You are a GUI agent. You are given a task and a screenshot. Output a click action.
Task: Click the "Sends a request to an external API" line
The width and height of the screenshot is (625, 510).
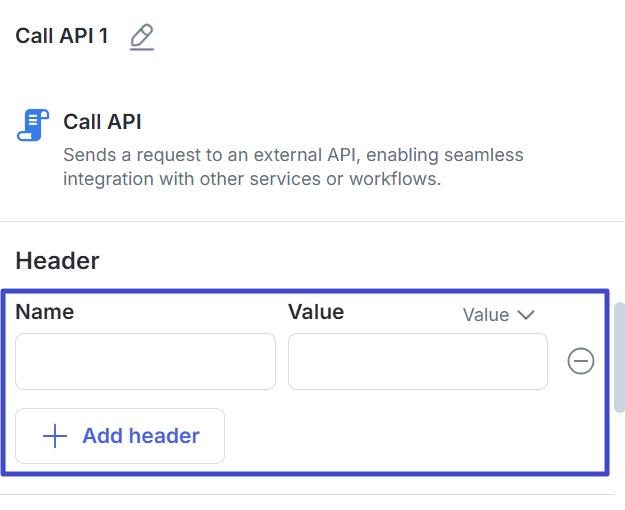coord(293,156)
